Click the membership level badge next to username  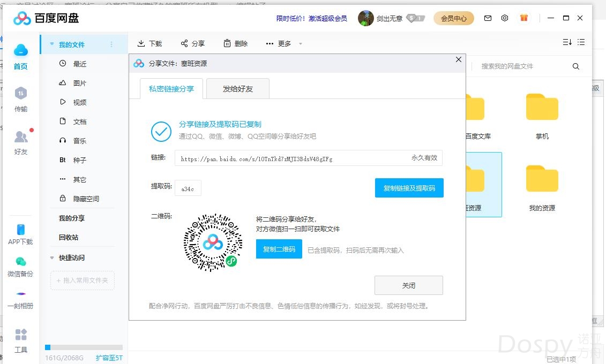click(416, 18)
